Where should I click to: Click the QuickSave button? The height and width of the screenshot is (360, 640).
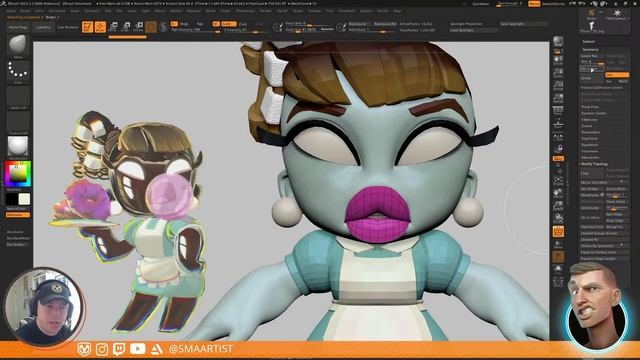(x=480, y=4)
